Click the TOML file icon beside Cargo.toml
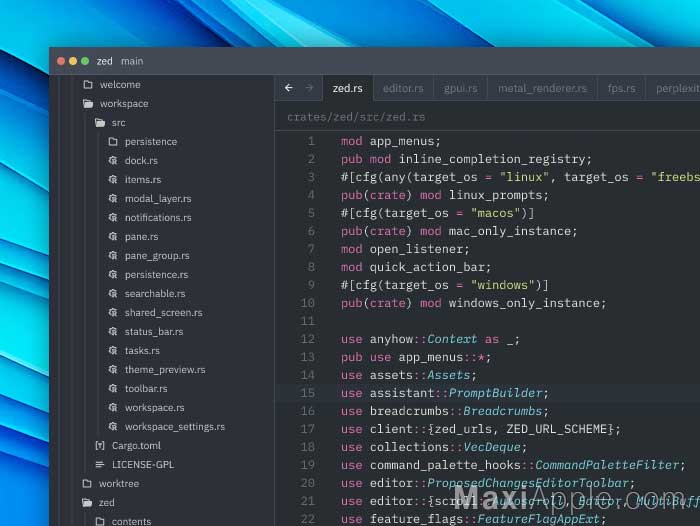Screen dimensions: 700x526 tap(100, 445)
